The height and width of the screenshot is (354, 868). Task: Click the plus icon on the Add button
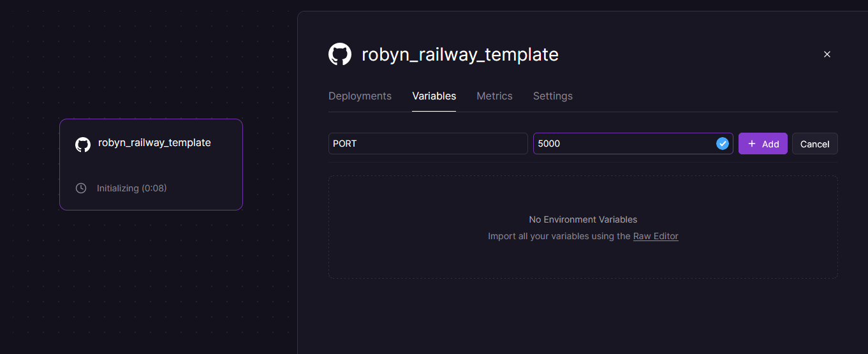(752, 144)
